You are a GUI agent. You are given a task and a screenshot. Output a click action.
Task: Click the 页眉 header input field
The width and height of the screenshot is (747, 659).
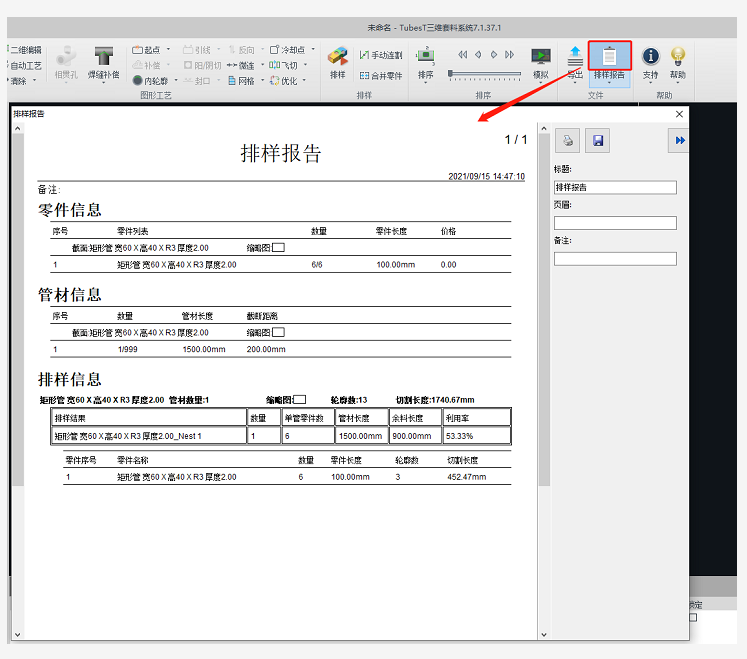pos(615,223)
